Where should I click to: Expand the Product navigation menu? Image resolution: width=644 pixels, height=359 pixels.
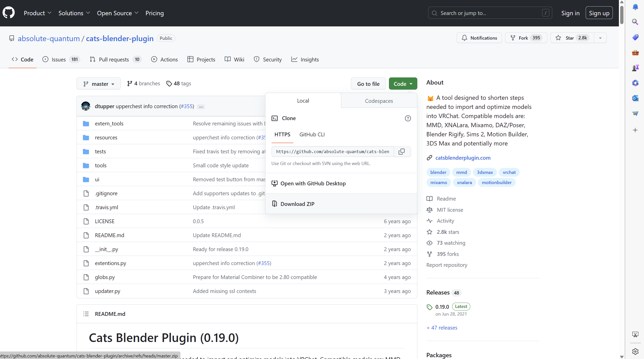[x=38, y=13]
